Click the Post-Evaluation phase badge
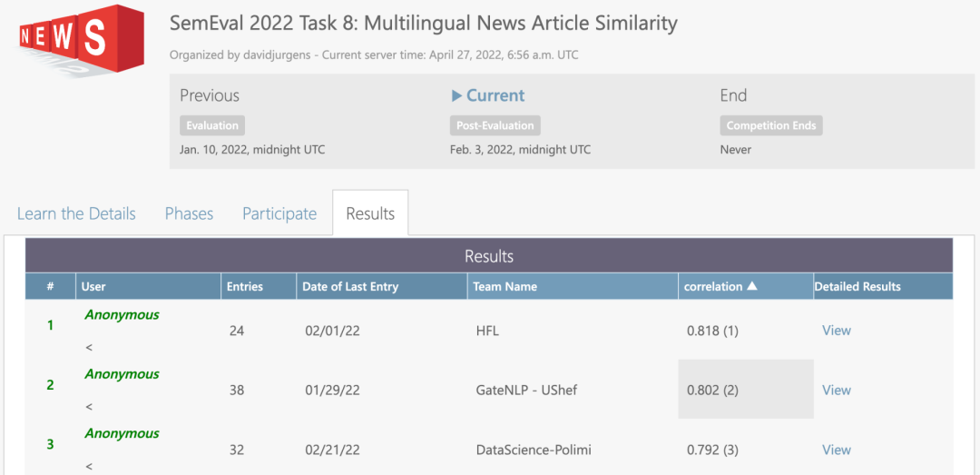 [x=495, y=125]
